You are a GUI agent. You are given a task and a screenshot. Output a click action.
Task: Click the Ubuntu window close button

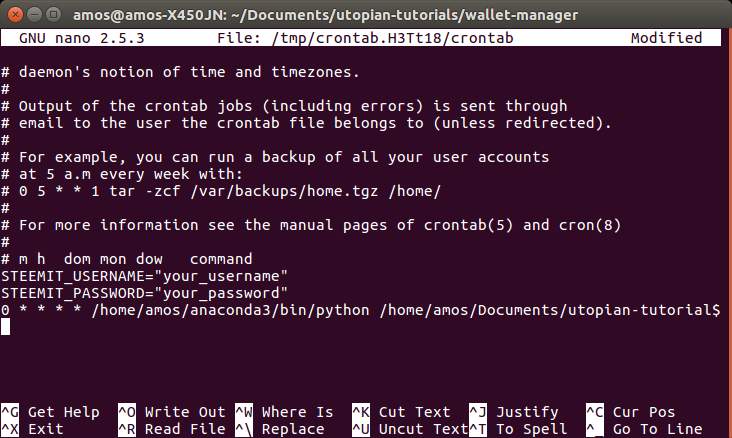[13, 14]
